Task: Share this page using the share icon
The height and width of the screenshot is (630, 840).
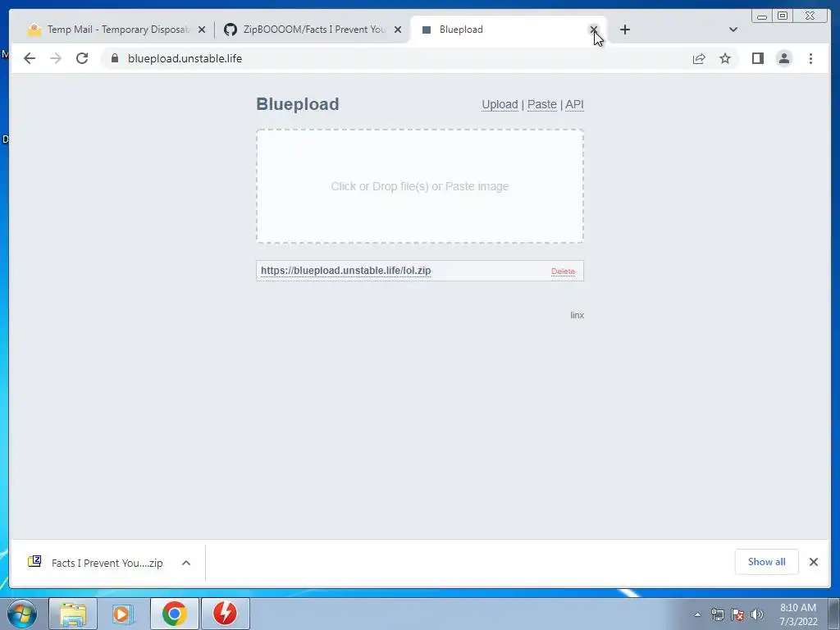Action: (699, 58)
